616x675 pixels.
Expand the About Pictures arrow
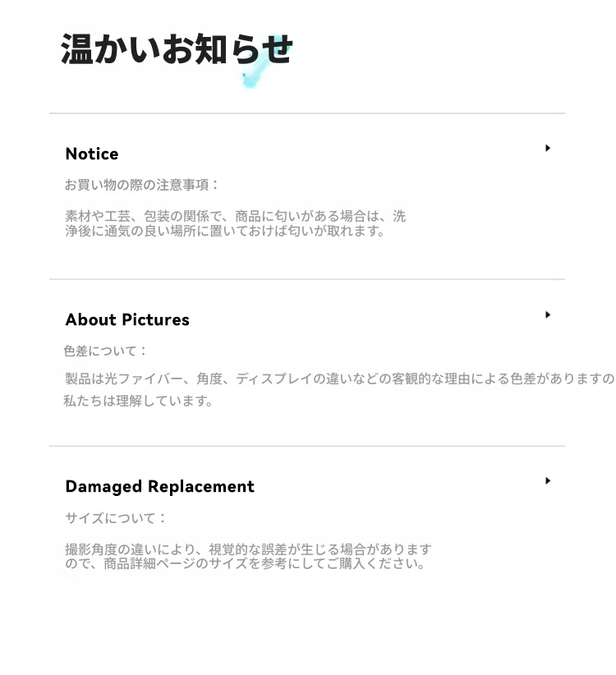(x=548, y=315)
